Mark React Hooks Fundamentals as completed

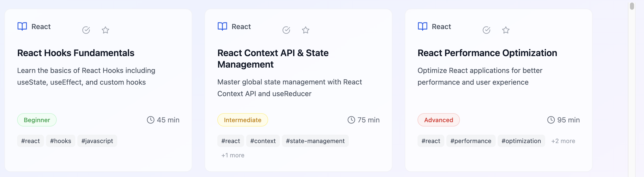(x=86, y=30)
